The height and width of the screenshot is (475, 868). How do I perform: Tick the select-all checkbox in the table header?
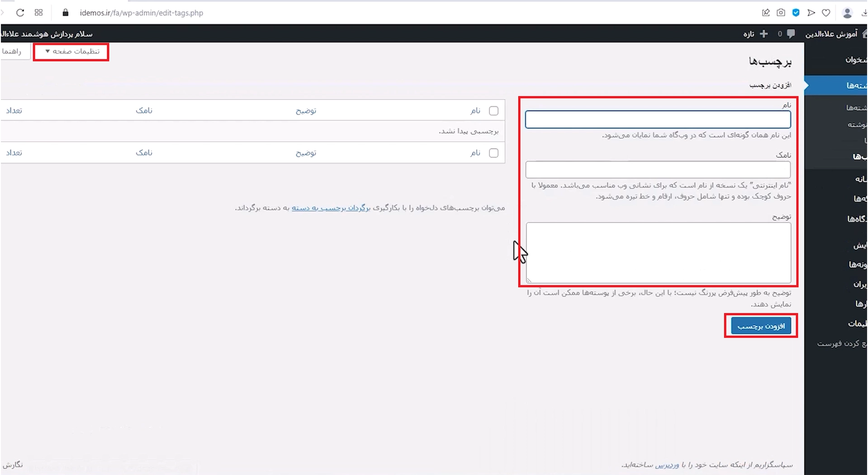(x=493, y=111)
